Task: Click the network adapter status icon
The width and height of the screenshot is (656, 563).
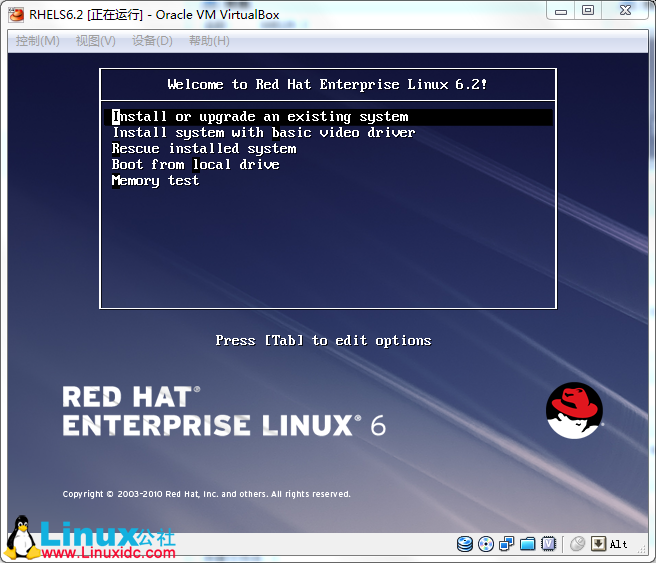Action: (507, 544)
